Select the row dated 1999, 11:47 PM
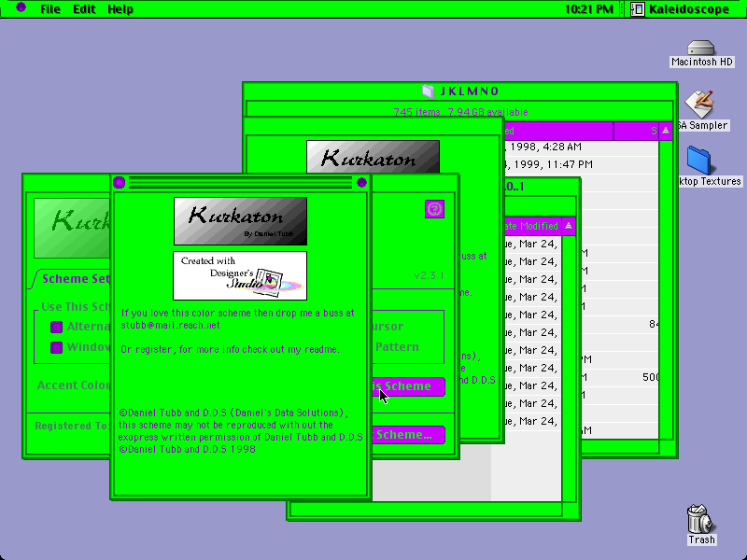This screenshot has width=747, height=560. click(x=581, y=164)
